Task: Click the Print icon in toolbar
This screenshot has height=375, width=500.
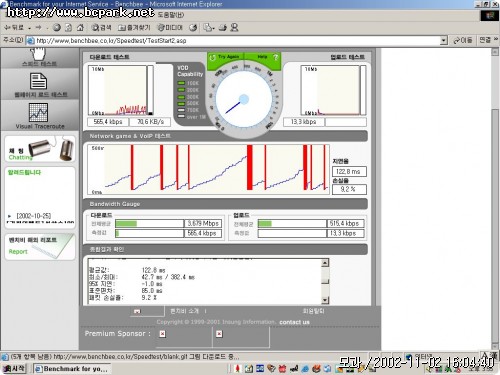Action: (222, 28)
